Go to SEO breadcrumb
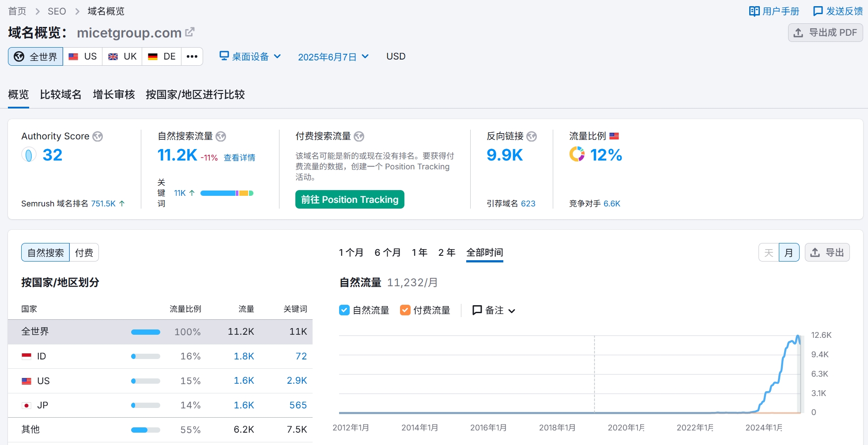 (57, 11)
